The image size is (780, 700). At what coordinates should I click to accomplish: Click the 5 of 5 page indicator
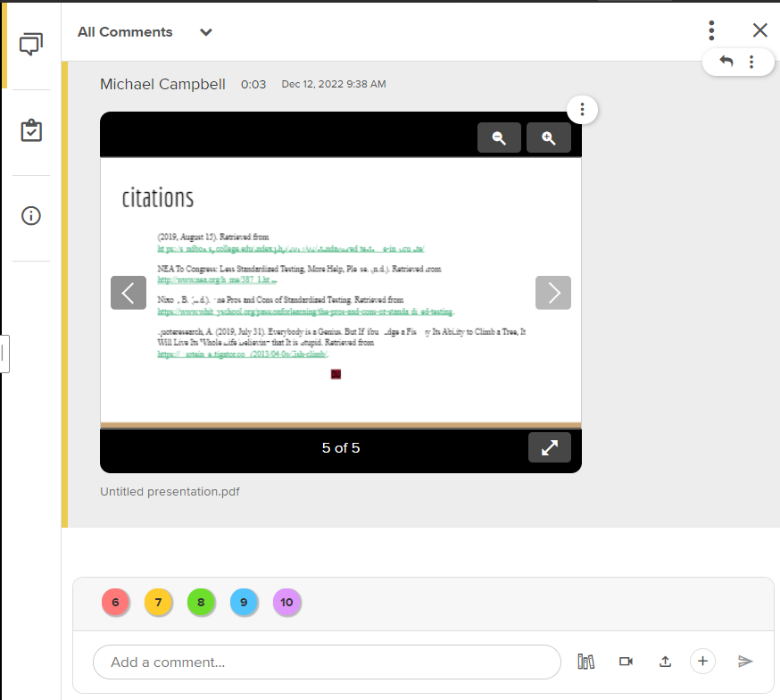(x=341, y=447)
